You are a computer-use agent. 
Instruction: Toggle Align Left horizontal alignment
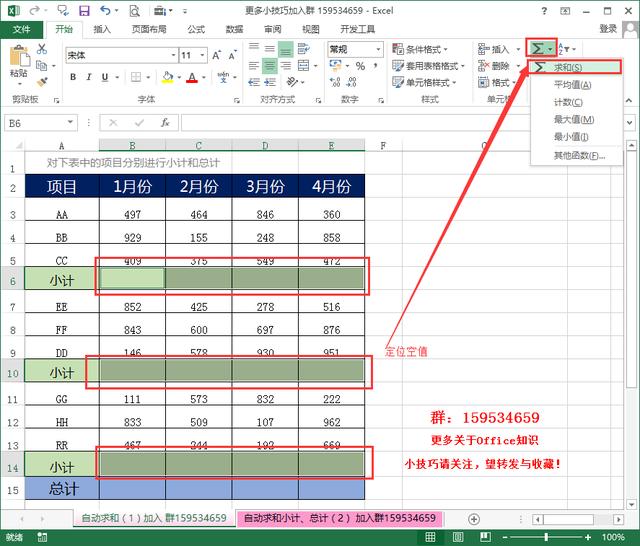(x=253, y=66)
